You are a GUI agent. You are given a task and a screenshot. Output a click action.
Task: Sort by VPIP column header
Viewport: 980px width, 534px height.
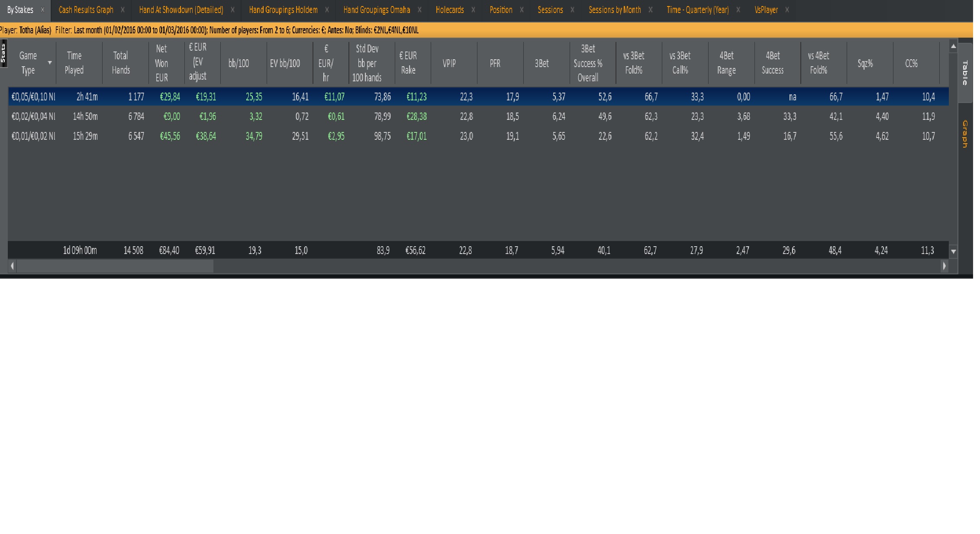[x=449, y=63]
